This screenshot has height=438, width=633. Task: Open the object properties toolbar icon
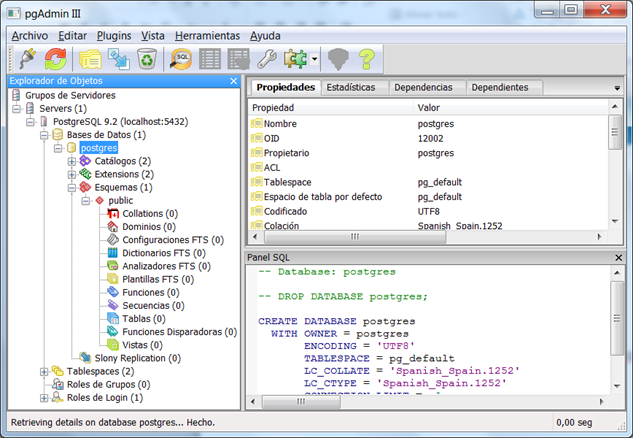(91, 59)
